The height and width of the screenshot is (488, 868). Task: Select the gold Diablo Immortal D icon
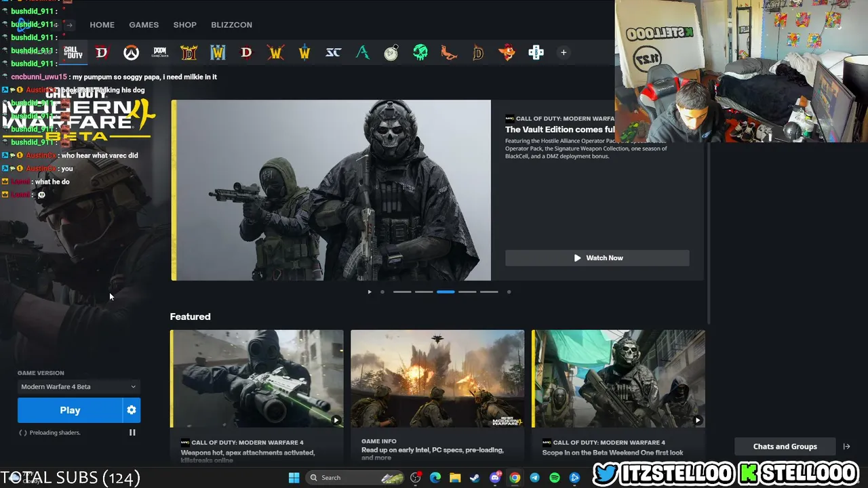pyautogui.click(x=478, y=52)
